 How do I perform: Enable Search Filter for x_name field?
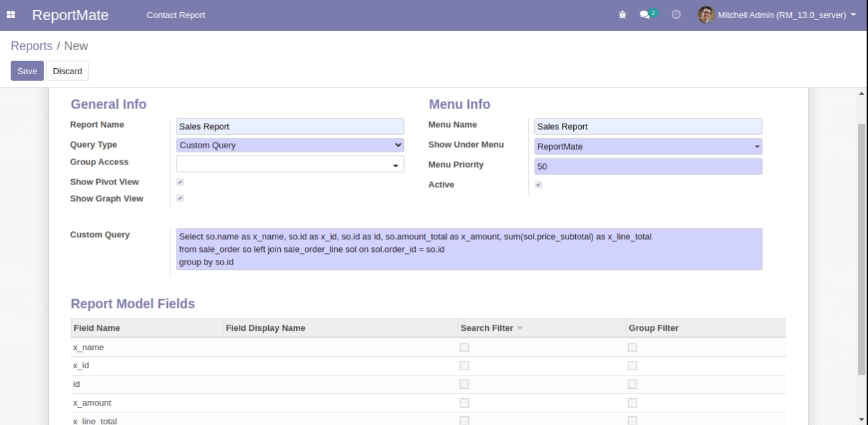[464, 347]
